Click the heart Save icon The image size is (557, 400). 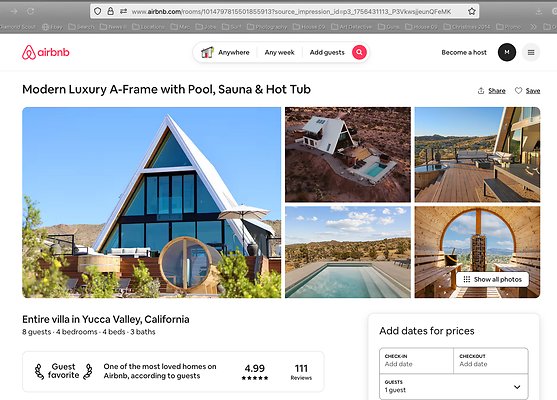518,91
